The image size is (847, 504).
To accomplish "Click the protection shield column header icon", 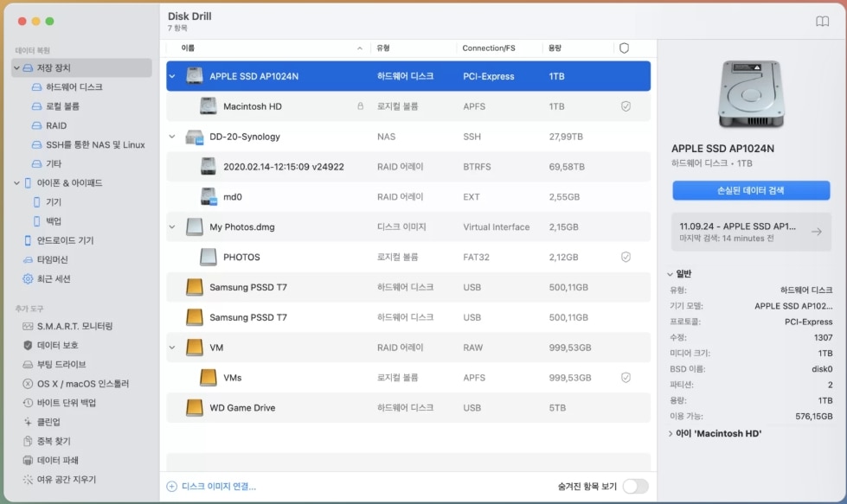I will tap(624, 48).
